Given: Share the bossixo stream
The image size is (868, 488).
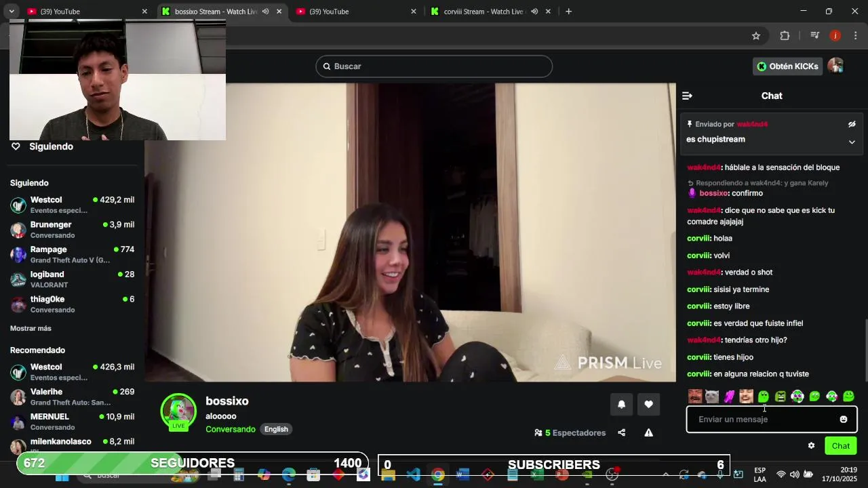Looking at the screenshot, I should (621, 432).
